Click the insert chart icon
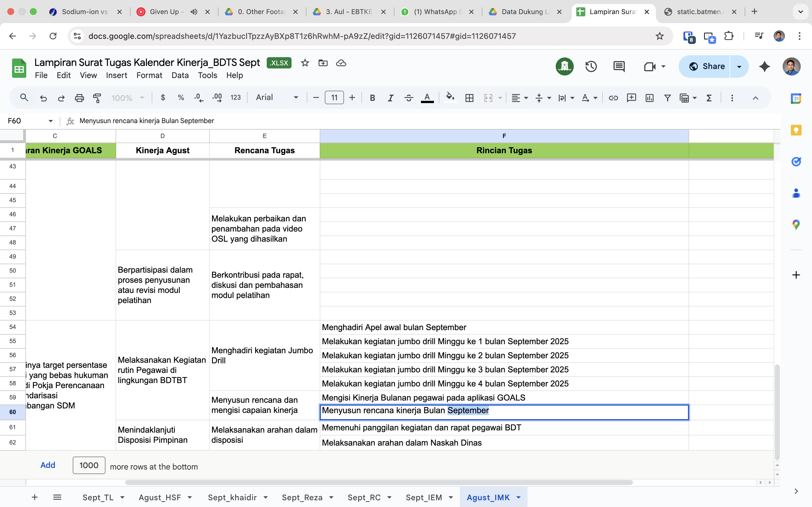 coord(649,97)
